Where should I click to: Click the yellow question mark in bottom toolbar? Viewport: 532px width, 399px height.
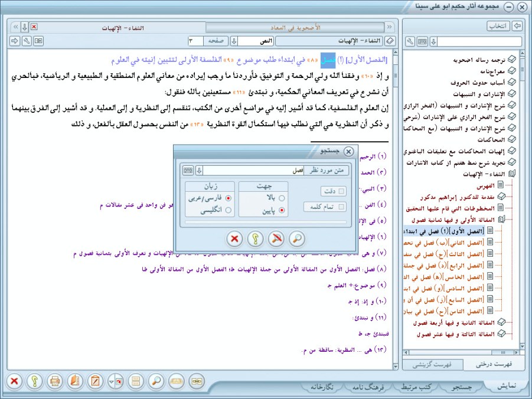34,381
